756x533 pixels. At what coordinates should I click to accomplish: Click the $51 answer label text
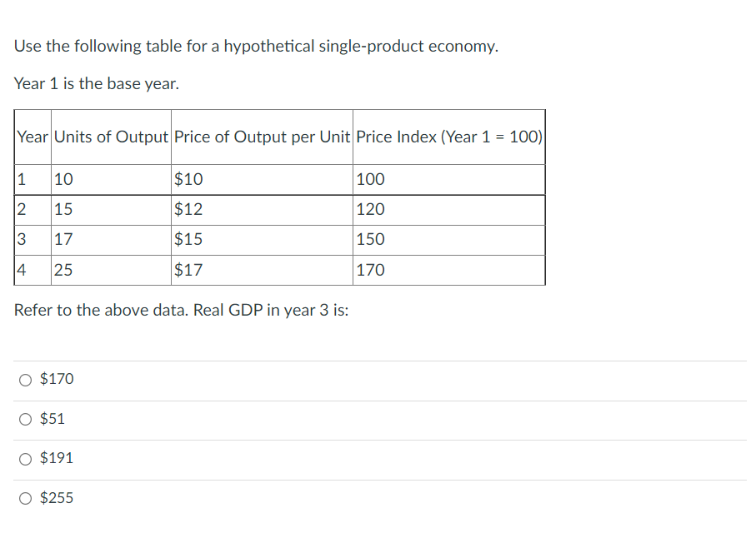51,419
